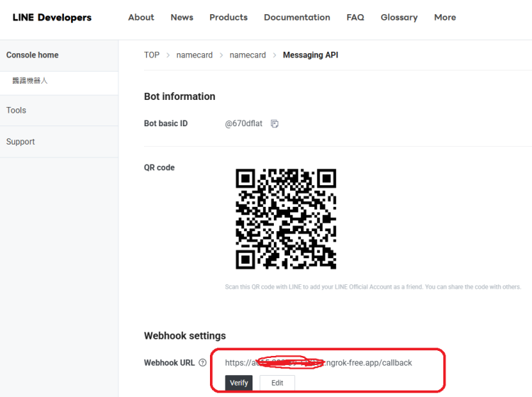Viewport: 532px width, 397px height.
Task: Open the 踩踏機器人 provider item
Action: coord(30,81)
